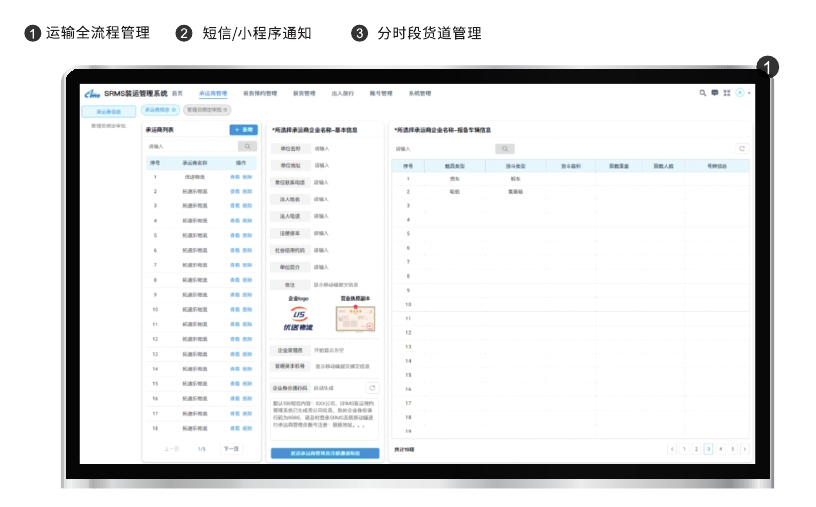Image resolution: width=816 pixels, height=507 pixels.
Task: Open the 系统管理 top menu
Action: tap(419, 93)
